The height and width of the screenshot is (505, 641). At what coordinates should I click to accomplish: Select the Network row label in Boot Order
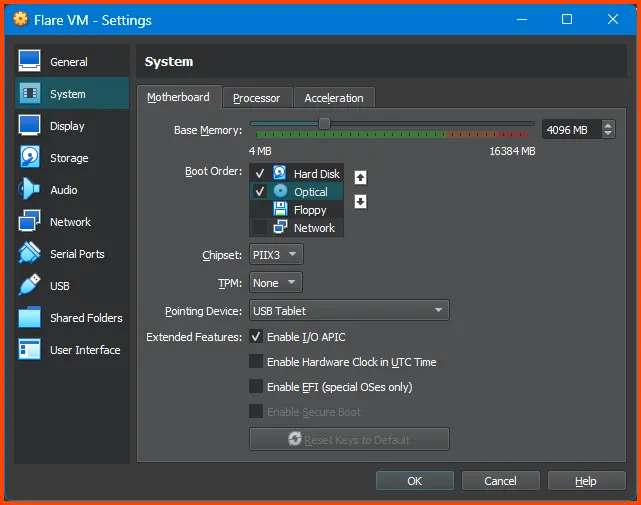click(x=314, y=228)
